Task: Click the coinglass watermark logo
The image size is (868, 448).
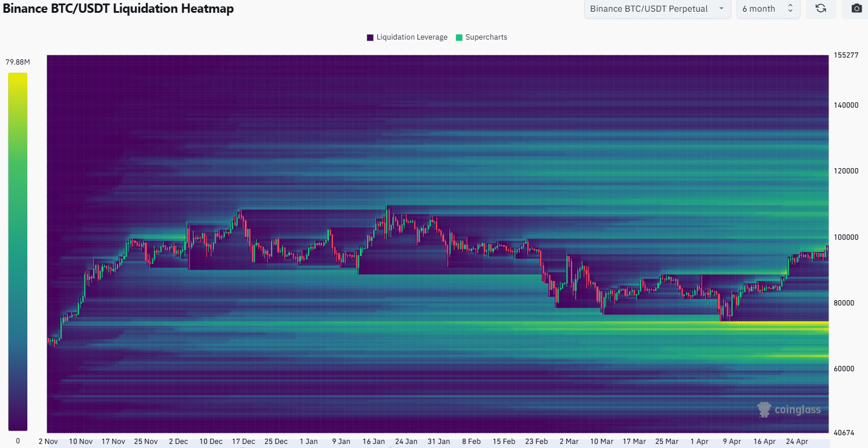Action: coord(789,410)
